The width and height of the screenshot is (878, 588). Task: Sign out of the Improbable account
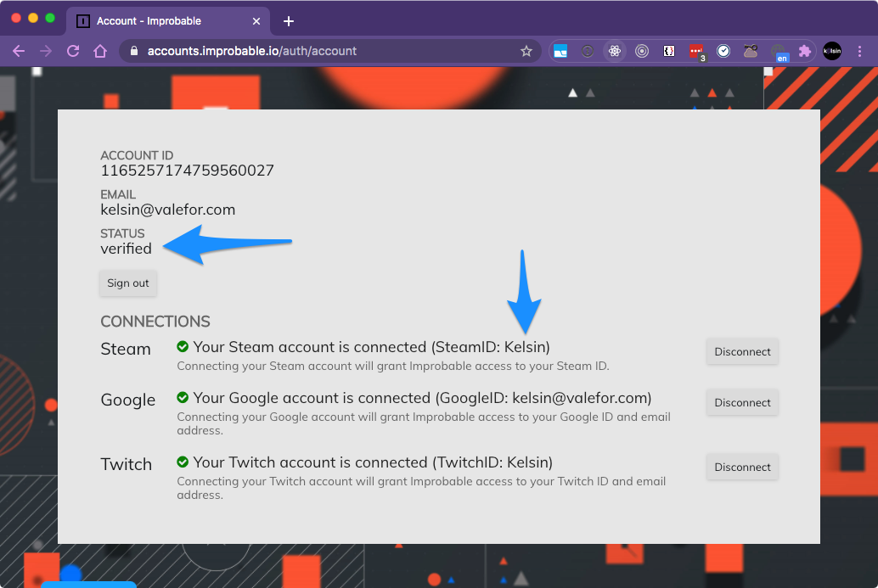pyautogui.click(x=128, y=283)
